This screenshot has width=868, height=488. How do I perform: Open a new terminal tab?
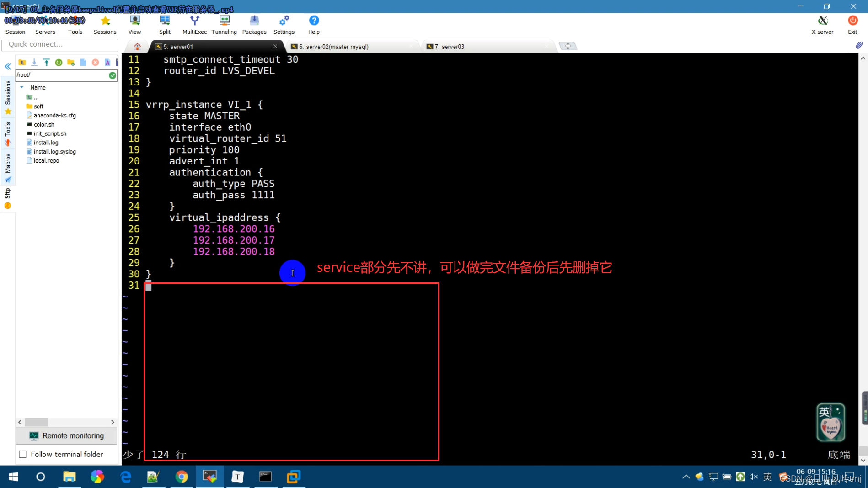(x=568, y=46)
